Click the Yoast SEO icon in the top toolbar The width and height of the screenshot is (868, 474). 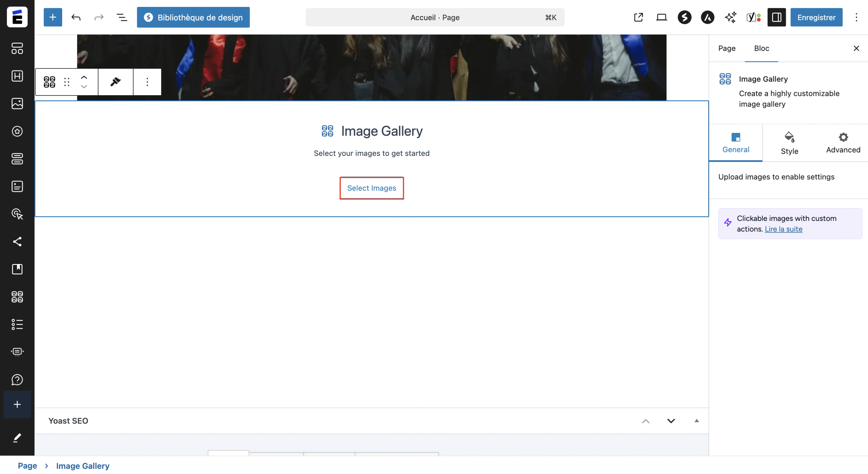[x=752, y=17]
